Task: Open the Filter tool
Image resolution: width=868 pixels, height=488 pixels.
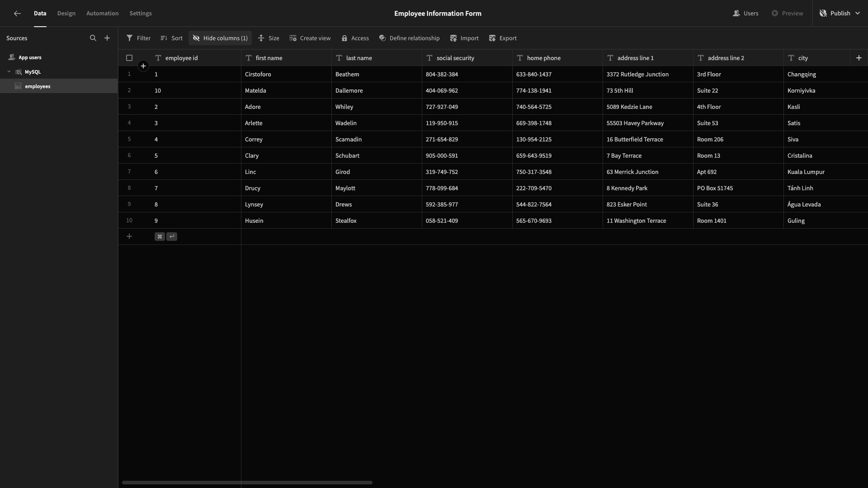Action: [139, 38]
